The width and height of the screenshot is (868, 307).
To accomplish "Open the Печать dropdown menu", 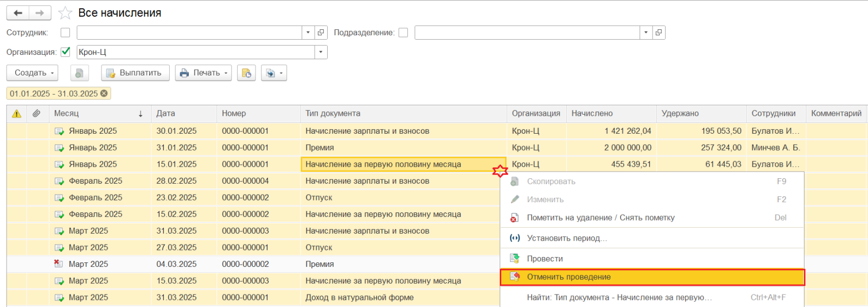I will [203, 73].
